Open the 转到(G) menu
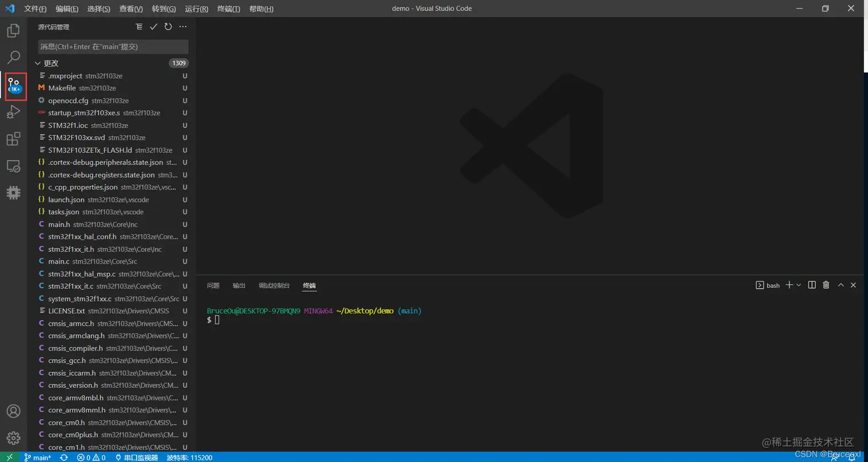The width and height of the screenshot is (868, 462). [164, 9]
